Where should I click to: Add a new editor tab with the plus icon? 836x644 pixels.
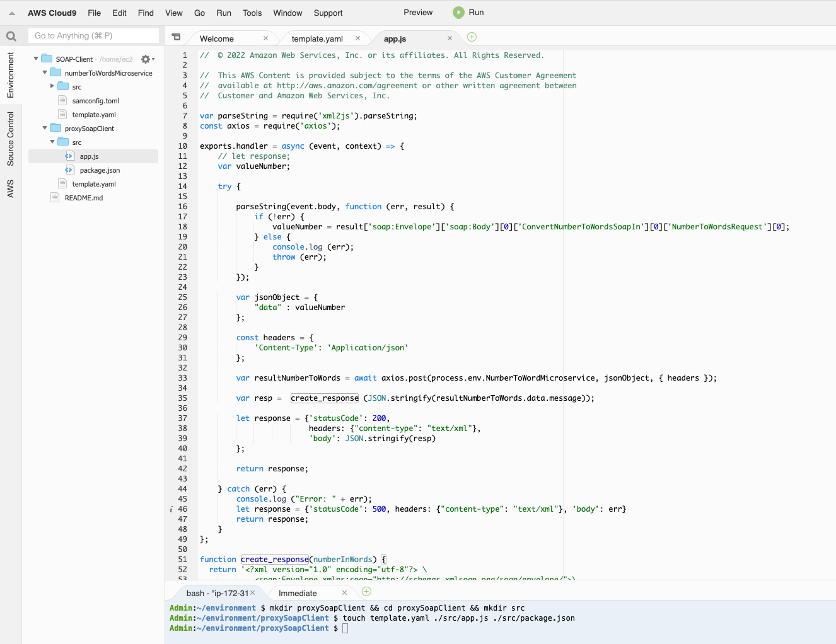tap(472, 37)
